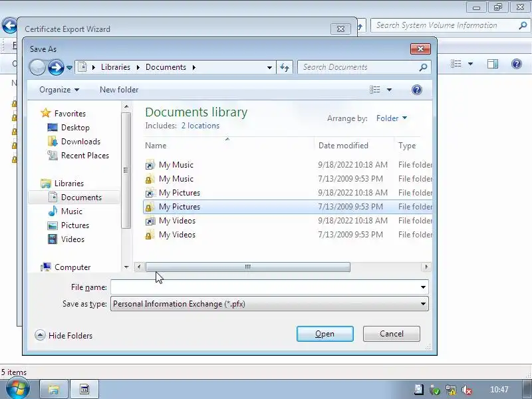Image resolution: width=532 pixels, height=399 pixels.
Task: Click the blue help icon in Save As
Action: pos(417,90)
